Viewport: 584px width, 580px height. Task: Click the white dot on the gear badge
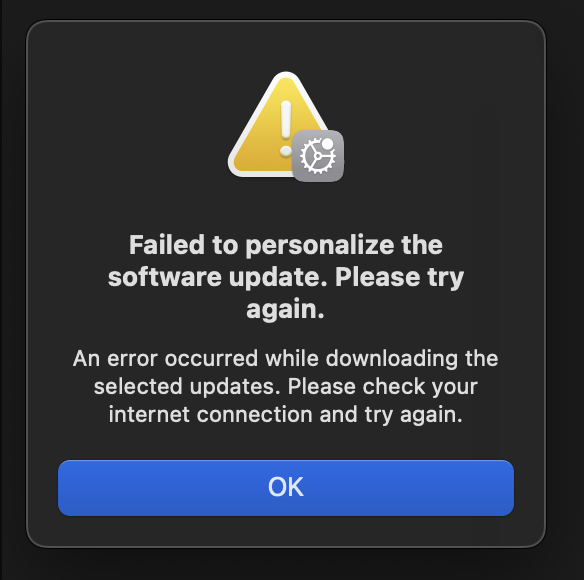point(327,144)
